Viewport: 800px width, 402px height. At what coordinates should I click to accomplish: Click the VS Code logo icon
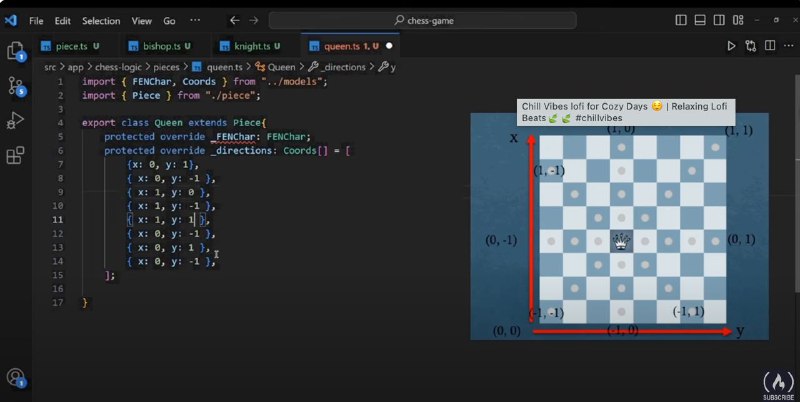coord(11,20)
